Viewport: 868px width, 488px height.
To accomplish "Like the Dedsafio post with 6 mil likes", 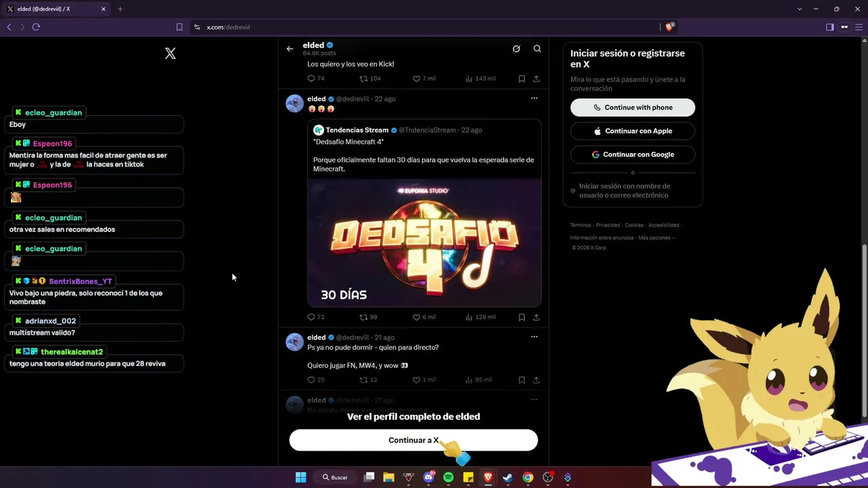I will pos(424,317).
